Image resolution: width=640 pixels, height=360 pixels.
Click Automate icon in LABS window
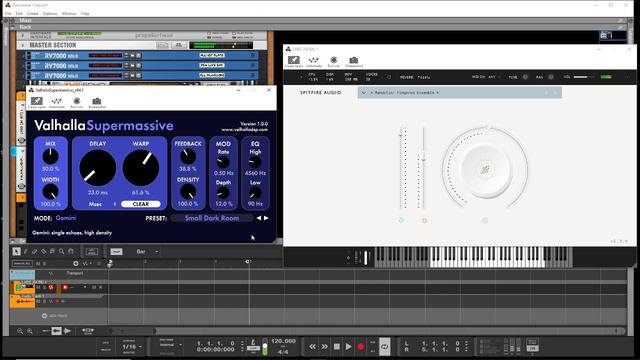coord(313,60)
